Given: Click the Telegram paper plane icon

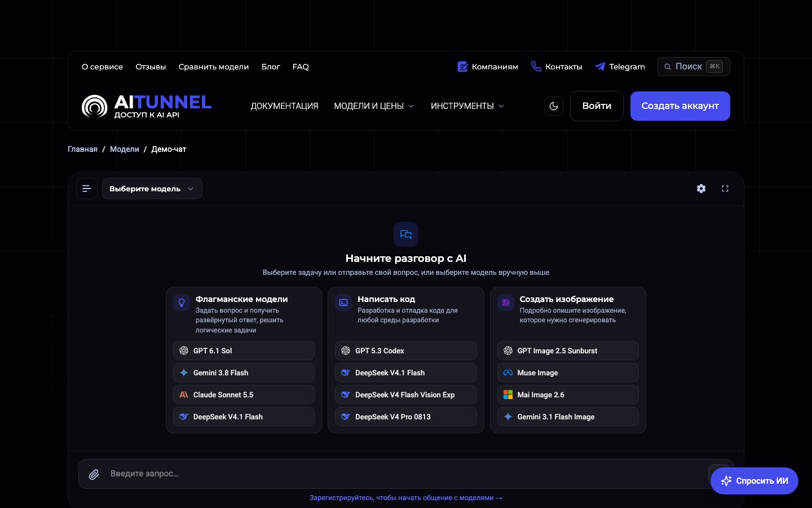Looking at the screenshot, I should (600, 67).
